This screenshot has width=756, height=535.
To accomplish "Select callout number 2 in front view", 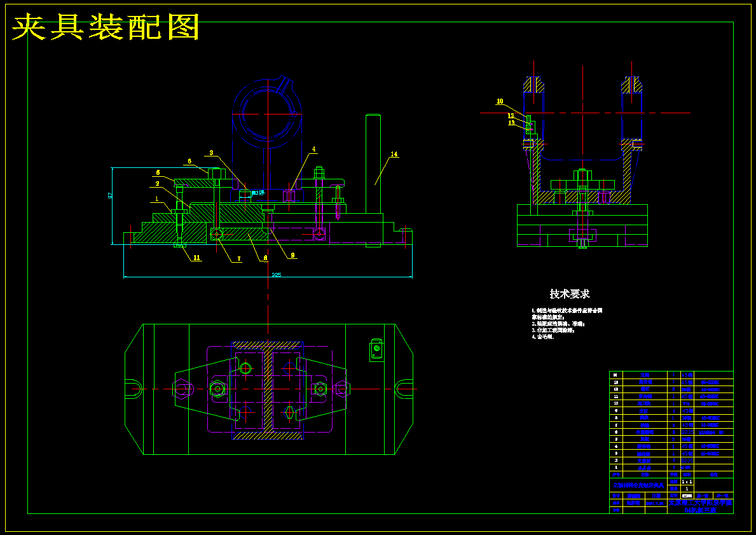I will (x=158, y=184).
